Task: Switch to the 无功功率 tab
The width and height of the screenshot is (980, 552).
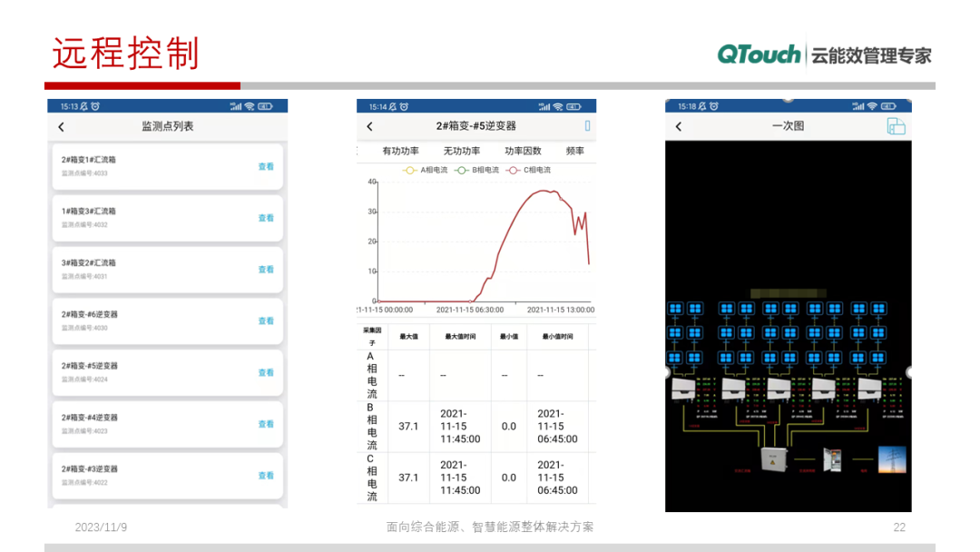Action: (462, 151)
